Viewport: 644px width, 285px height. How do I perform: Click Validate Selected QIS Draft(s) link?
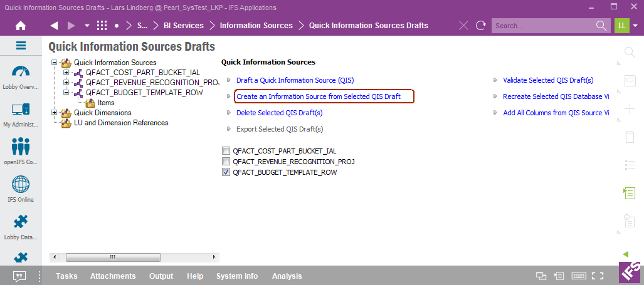pyautogui.click(x=548, y=80)
